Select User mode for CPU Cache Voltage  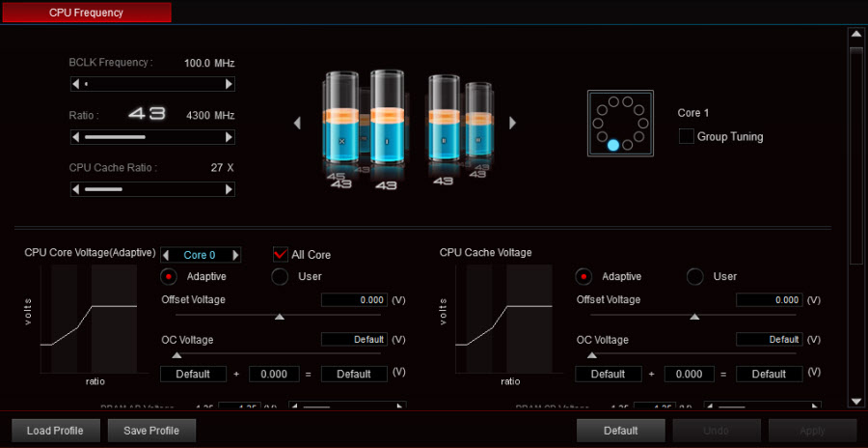(695, 276)
